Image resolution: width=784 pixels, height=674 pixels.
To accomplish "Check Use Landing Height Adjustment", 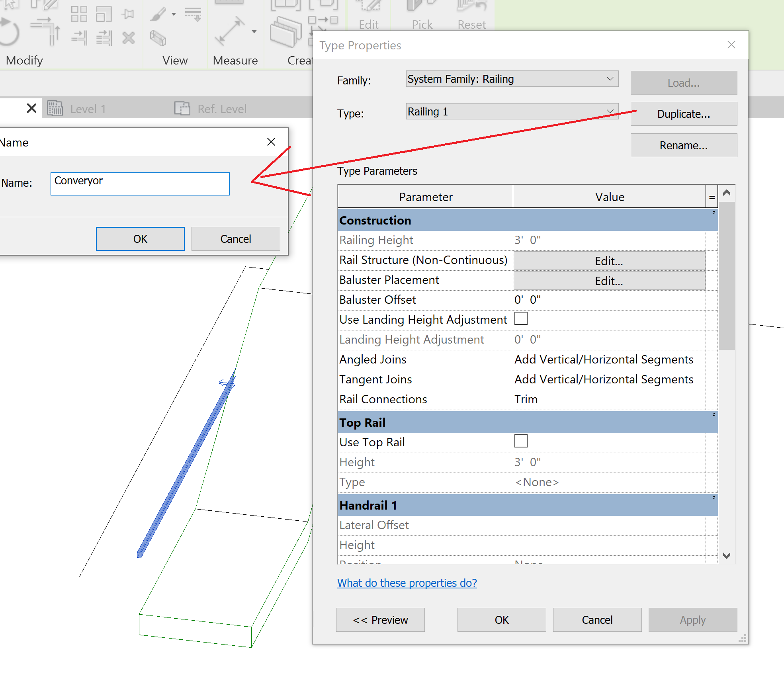I will click(x=521, y=318).
